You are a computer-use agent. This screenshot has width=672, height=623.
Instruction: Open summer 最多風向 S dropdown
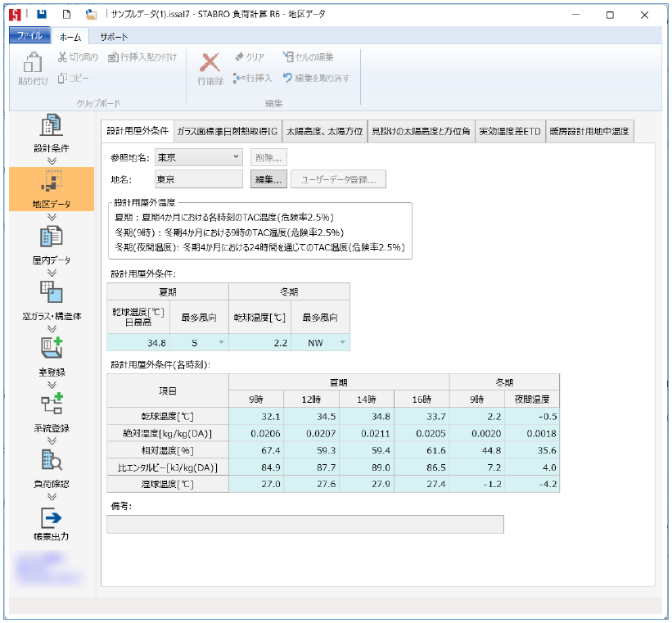(x=219, y=343)
